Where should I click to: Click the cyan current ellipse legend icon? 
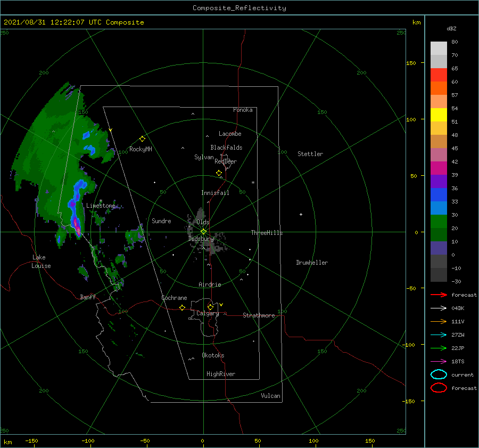coord(439,374)
